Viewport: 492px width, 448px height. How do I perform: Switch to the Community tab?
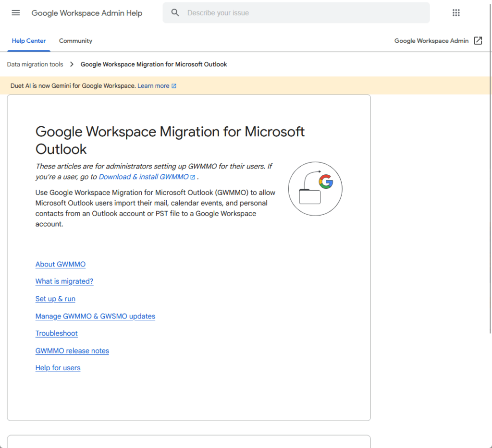tap(75, 41)
